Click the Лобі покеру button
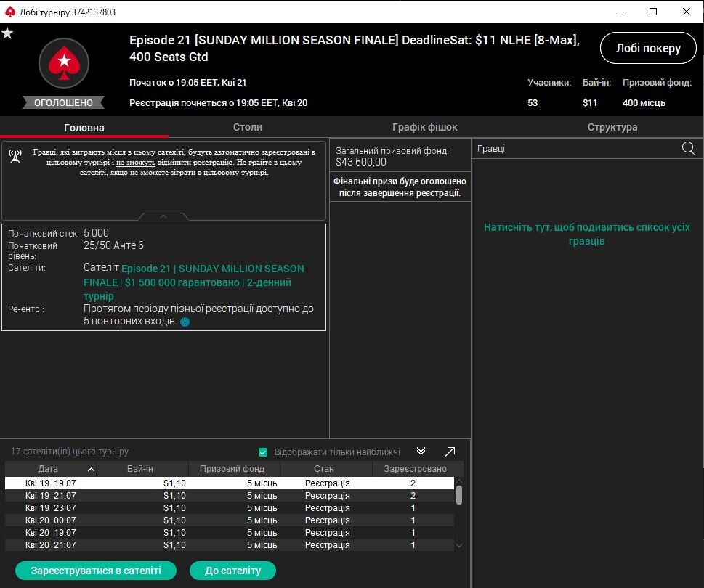The height and width of the screenshot is (588, 704). click(x=648, y=49)
